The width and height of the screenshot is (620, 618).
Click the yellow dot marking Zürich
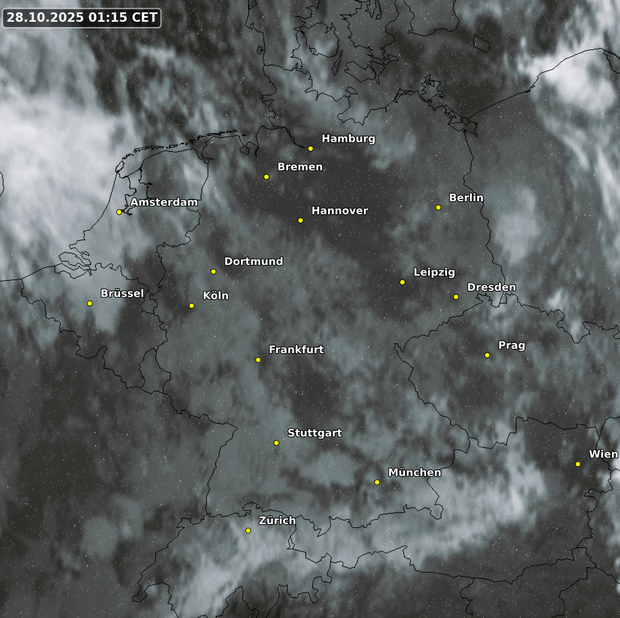[248, 531]
